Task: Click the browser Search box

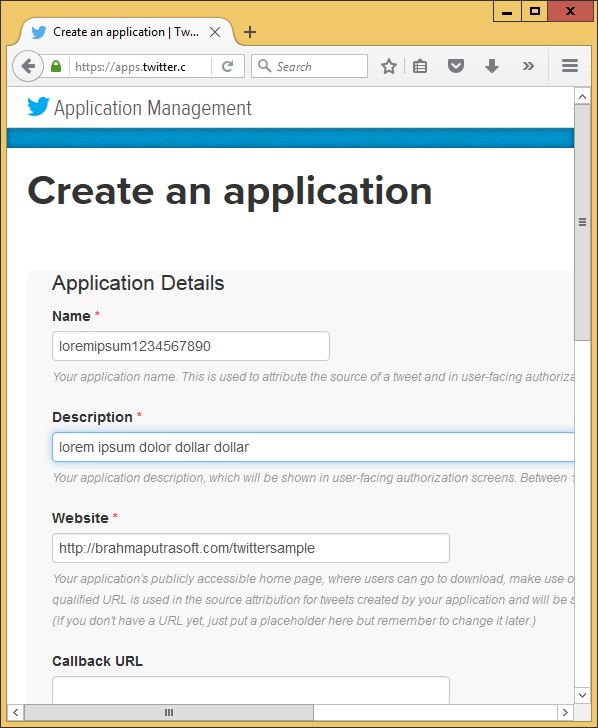Action: 310,66
